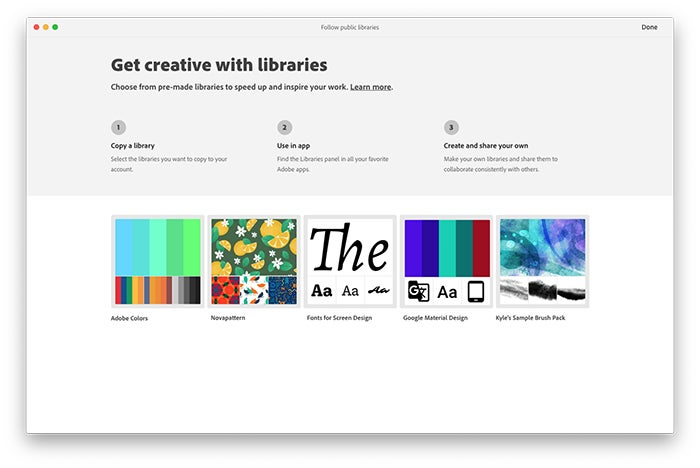
Task: Open the Learn more link
Action: pyautogui.click(x=371, y=87)
